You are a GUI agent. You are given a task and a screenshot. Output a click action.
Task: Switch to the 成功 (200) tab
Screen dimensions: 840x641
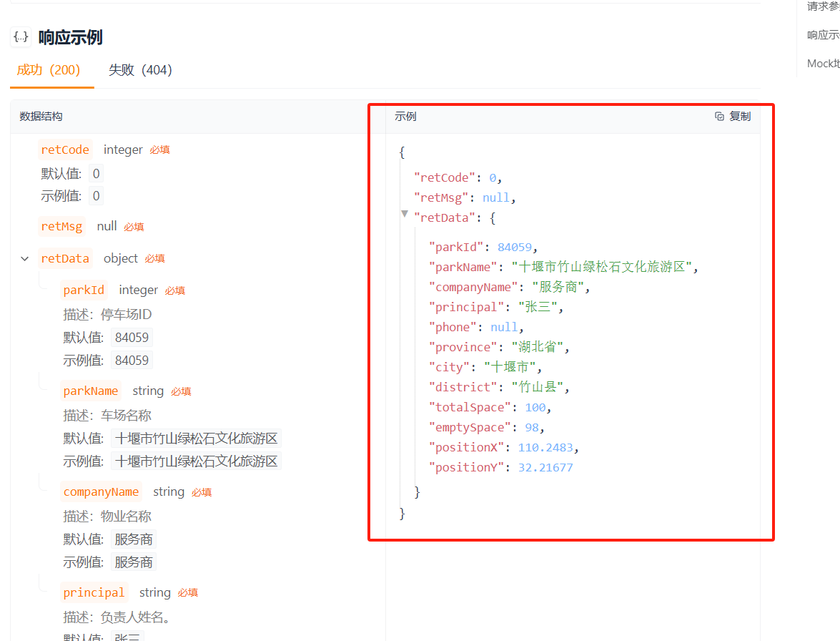click(49, 70)
